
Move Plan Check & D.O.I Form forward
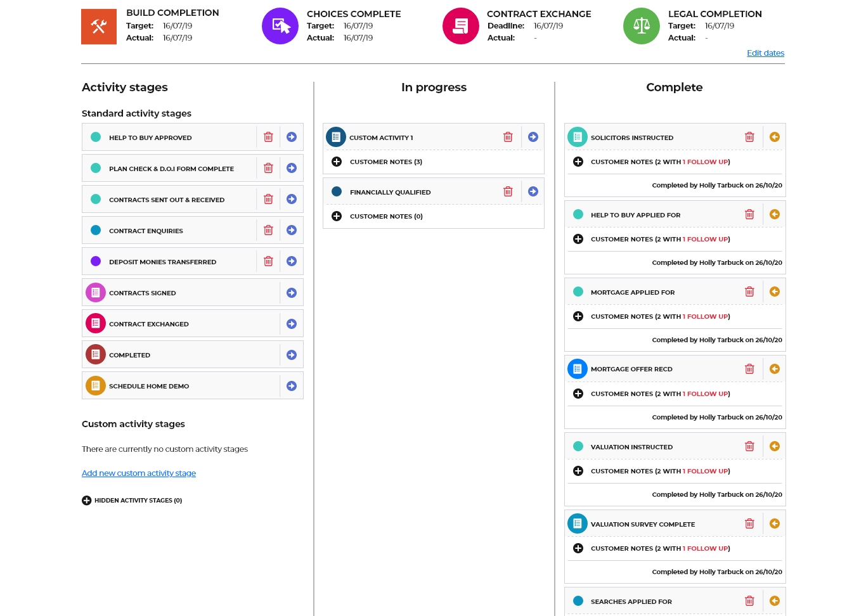point(292,168)
